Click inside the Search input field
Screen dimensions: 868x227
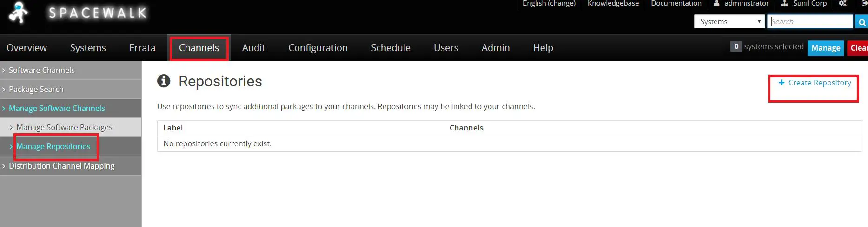tap(810, 22)
